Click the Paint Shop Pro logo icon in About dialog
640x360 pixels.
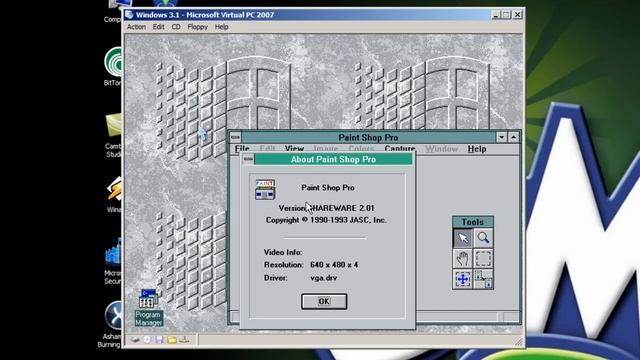pos(265,189)
